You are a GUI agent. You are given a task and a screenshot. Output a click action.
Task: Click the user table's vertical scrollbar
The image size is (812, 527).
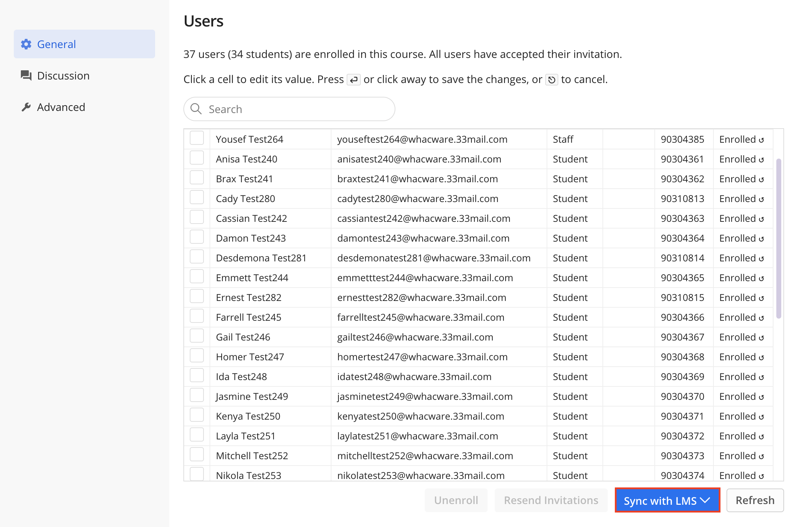click(x=778, y=238)
